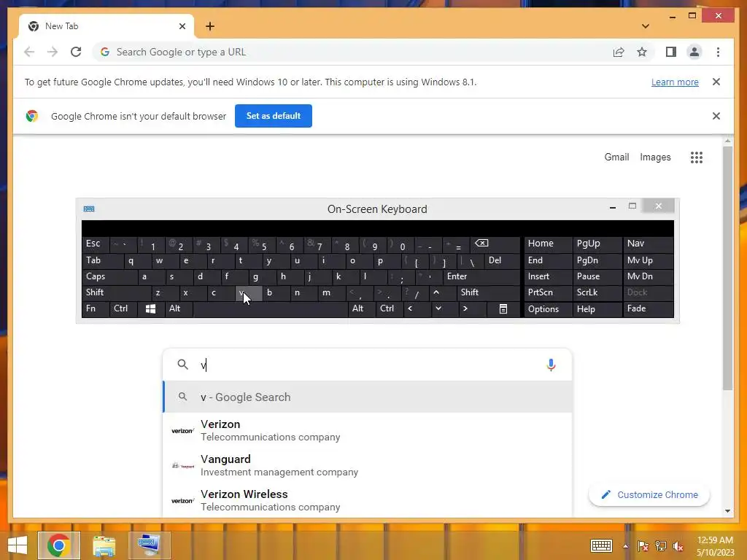The height and width of the screenshot is (560, 747).
Task: Tap the Del key on On-Screen Keyboard
Action: (502, 260)
